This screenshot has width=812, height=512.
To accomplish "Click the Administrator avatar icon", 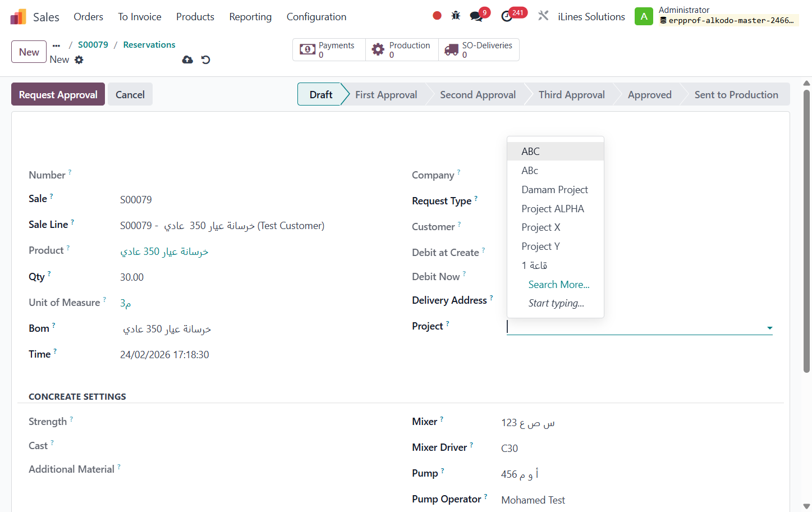I will tap(644, 16).
